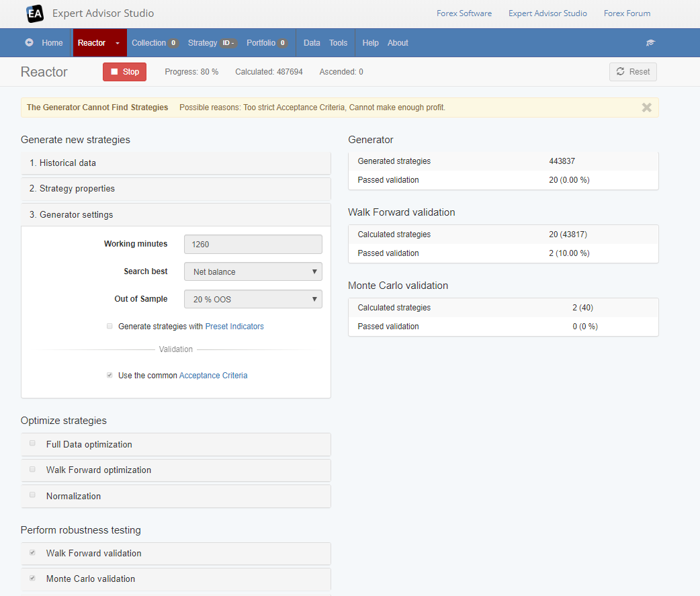Click Walk Forward Calculated strategies value '20 (43817)'
700x596 pixels.
[568, 235]
